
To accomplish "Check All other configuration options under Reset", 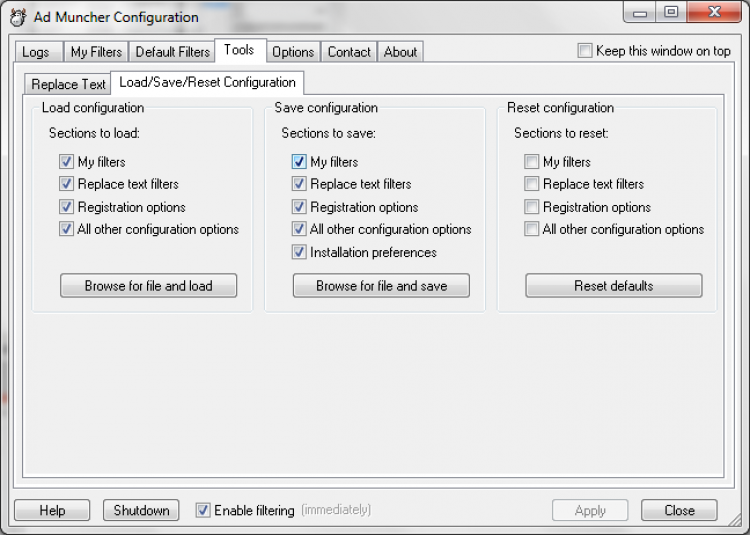I will (x=532, y=230).
